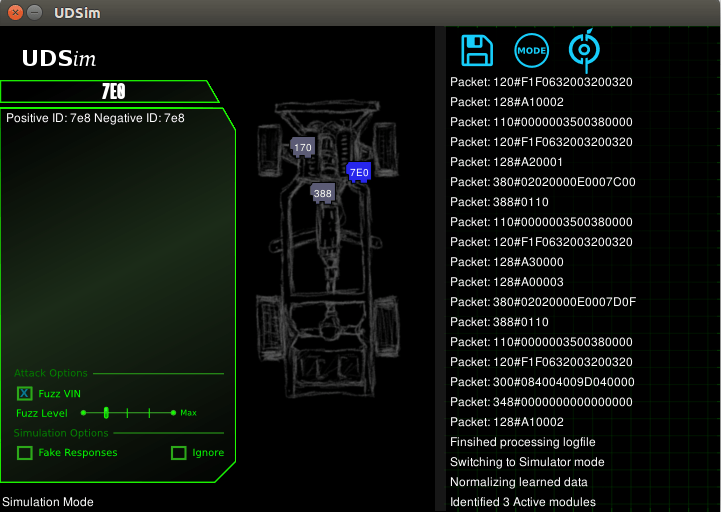Select the 388 module icon on chassis

322,193
